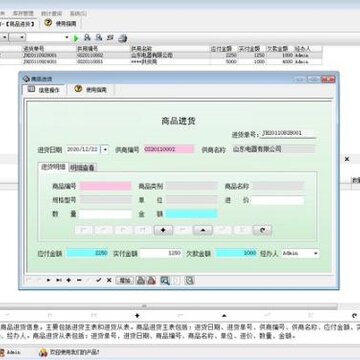Viewport: 360px width, 360px height.
Task: Click the red printer icon in dialog bottom toolbar
Action: [x=152, y=280]
